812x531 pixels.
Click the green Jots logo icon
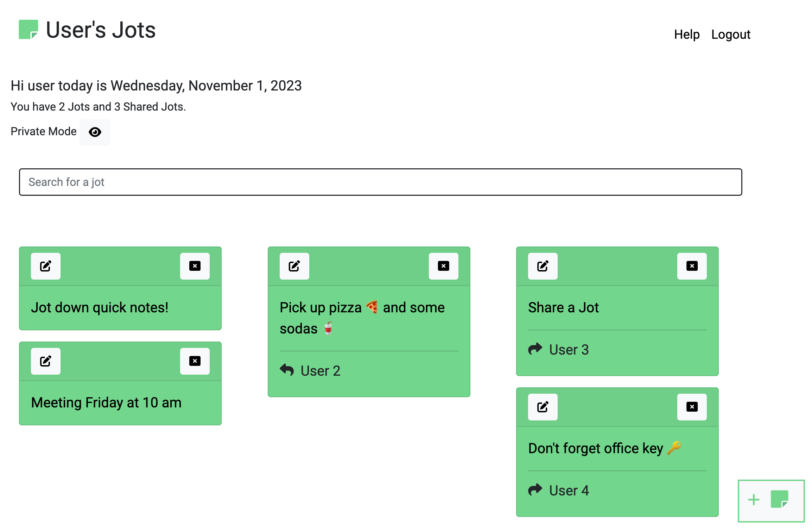[x=28, y=30]
